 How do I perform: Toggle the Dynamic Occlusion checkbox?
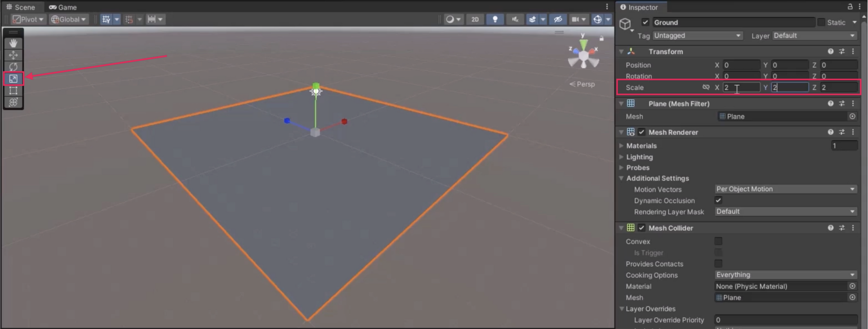coord(718,200)
